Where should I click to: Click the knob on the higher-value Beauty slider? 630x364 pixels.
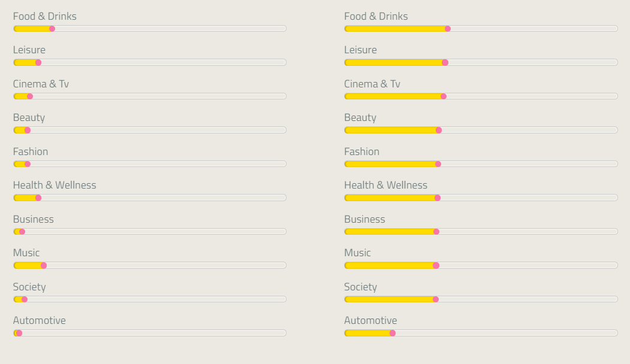point(439,130)
